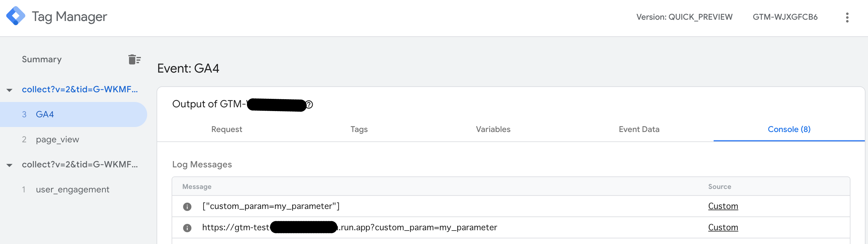
Task: Click the Tag Manager diamond logo
Action: coord(16,16)
